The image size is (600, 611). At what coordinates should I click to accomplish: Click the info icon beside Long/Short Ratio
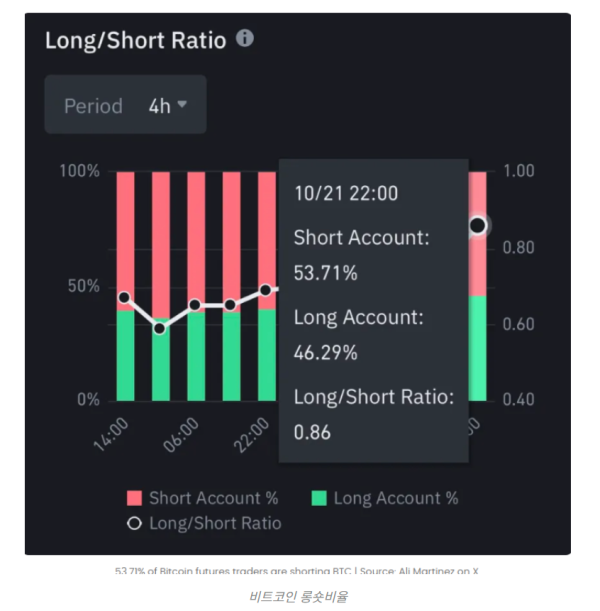pyautogui.click(x=245, y=39)
